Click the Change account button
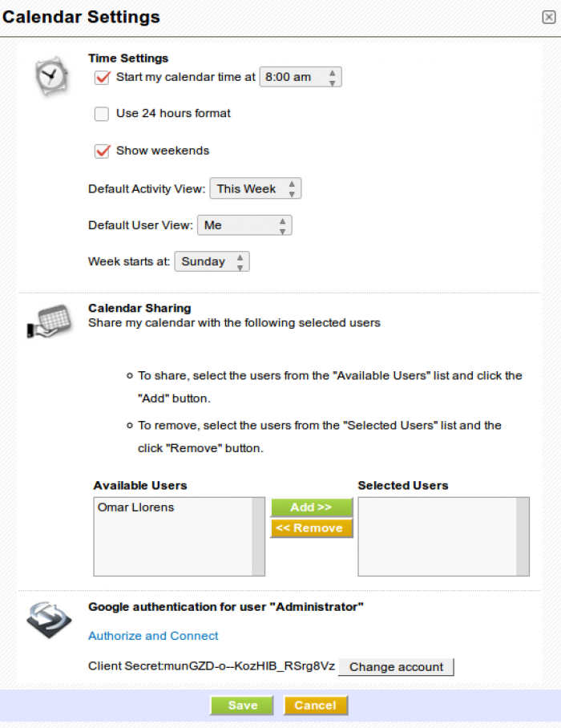This screenshot has width=561, height=728. [396, 667]
